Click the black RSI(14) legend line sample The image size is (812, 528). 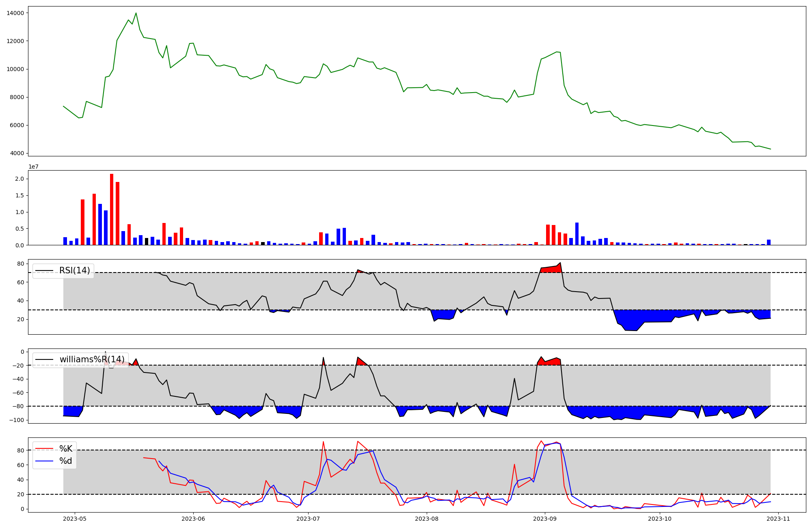44,270
